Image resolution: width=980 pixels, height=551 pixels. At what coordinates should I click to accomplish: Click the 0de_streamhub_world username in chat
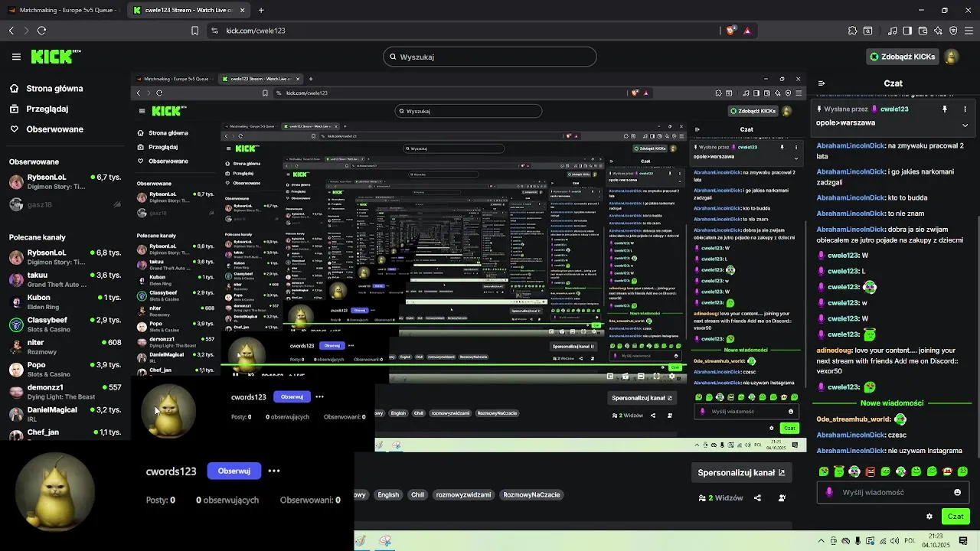(854, 419)
